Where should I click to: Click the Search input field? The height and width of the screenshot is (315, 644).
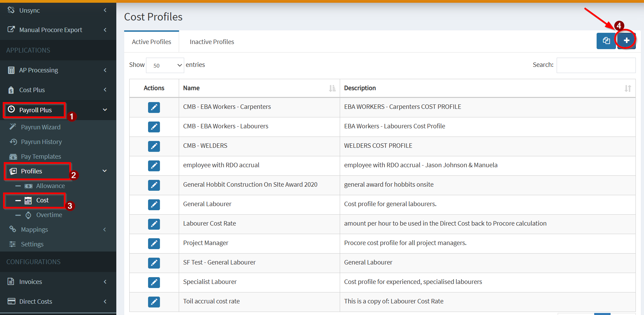tap(596, 65)
